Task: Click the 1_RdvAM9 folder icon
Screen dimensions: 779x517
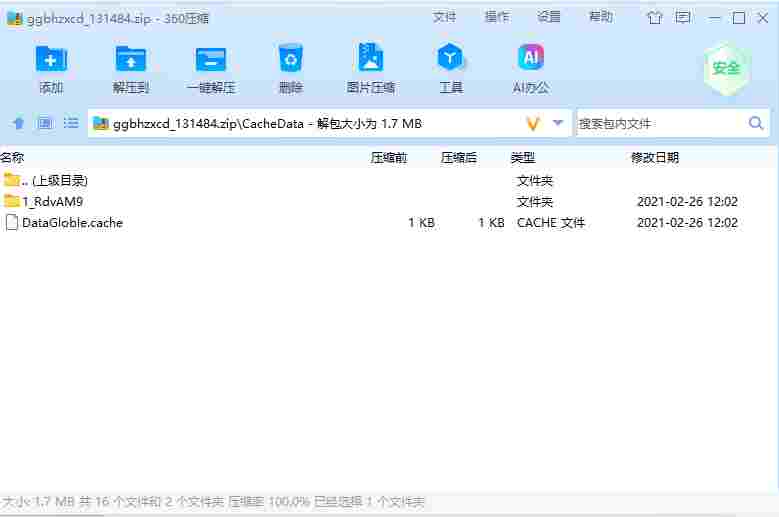Action: (11, 201)
